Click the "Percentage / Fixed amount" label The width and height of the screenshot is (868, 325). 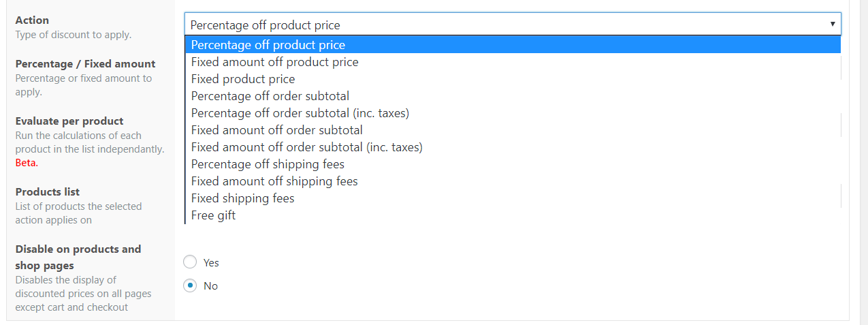coord(85,64)
